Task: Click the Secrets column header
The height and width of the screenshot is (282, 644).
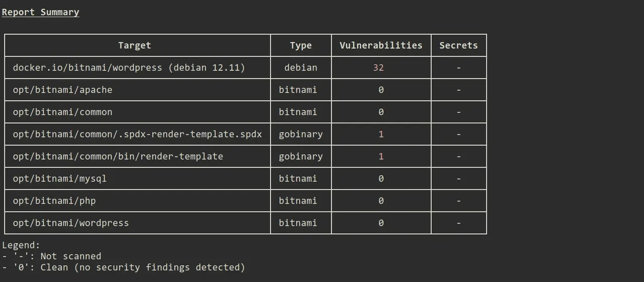Action: coord(458,45)
